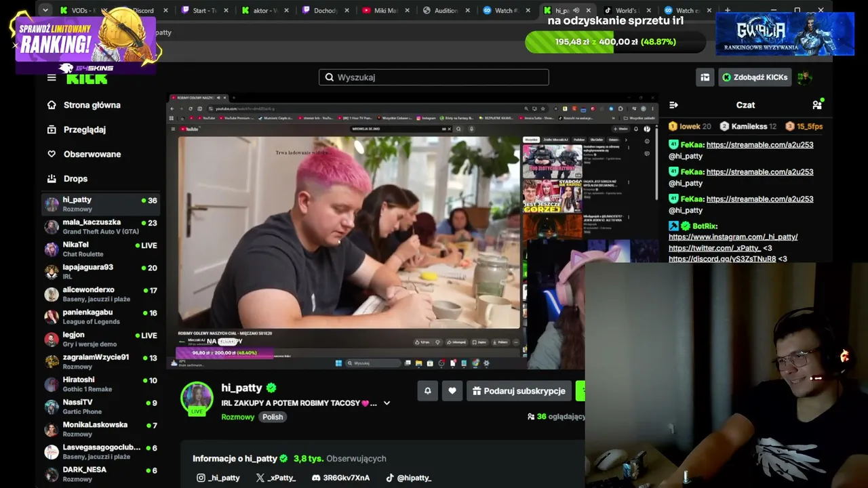Open the tab search dropdown arrow
868x488 pixels.
click(45, 10)
